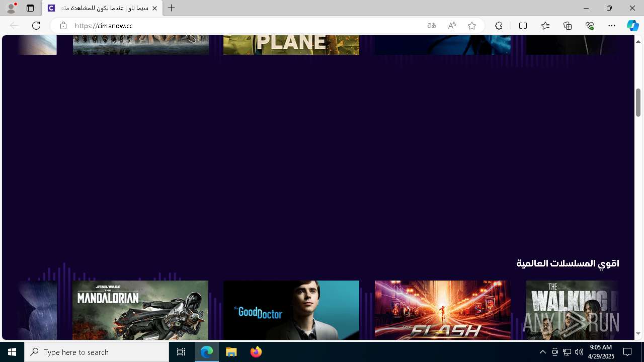Screen dimensions: 644x362
Task: Open the Windows notification center
Action: pos(627,352)
